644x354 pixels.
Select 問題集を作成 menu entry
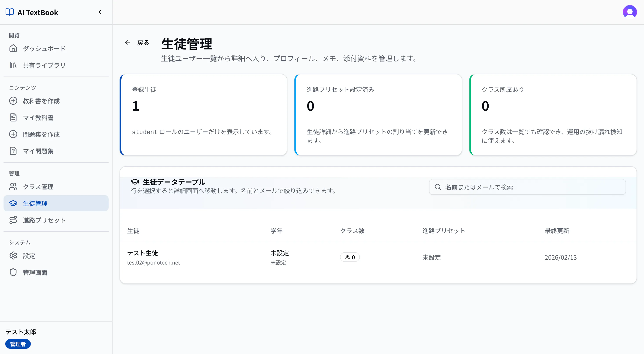tap(56, 134)
